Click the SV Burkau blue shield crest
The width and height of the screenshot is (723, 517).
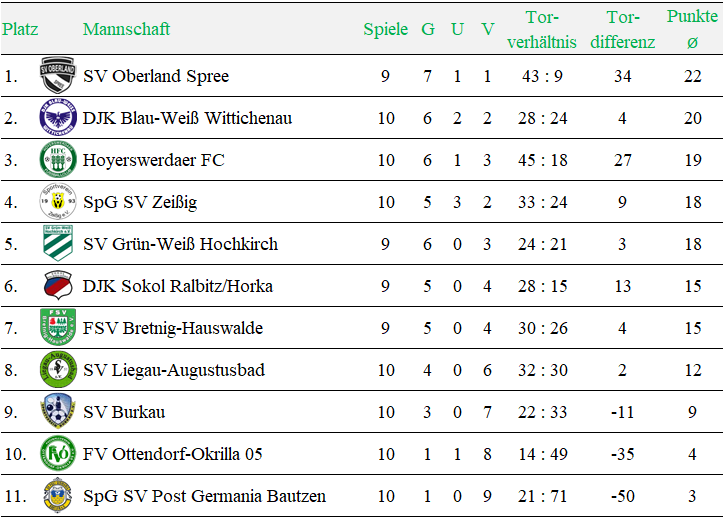pyautogui.click(x=58, y=411)
